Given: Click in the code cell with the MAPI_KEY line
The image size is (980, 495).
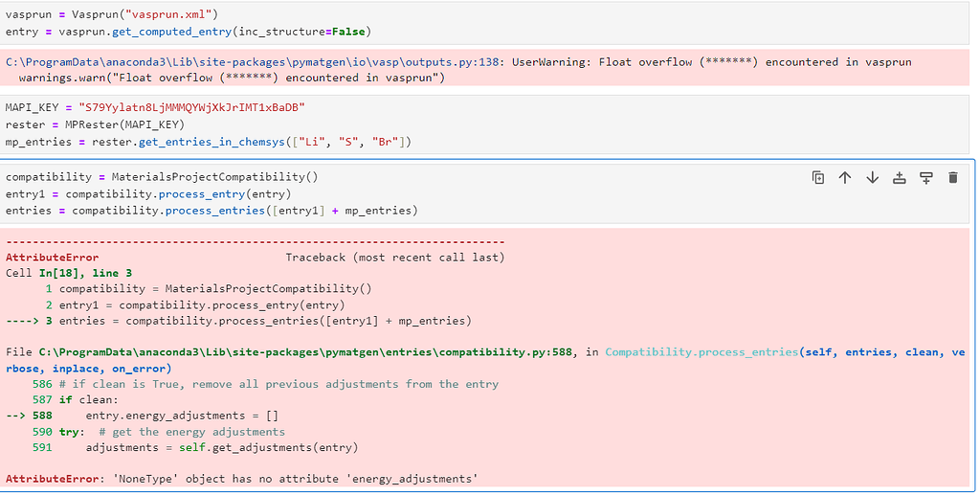Looking at the screenshot, I should 484,124.
